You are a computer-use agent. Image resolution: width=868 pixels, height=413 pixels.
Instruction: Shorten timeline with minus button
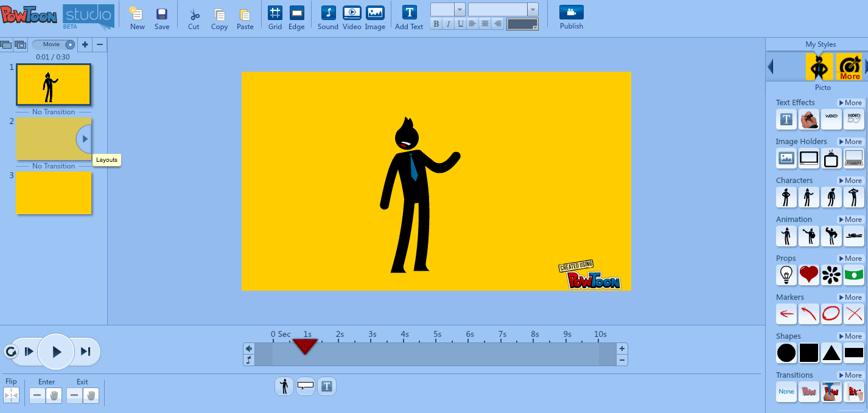click(x=622, y=360)
